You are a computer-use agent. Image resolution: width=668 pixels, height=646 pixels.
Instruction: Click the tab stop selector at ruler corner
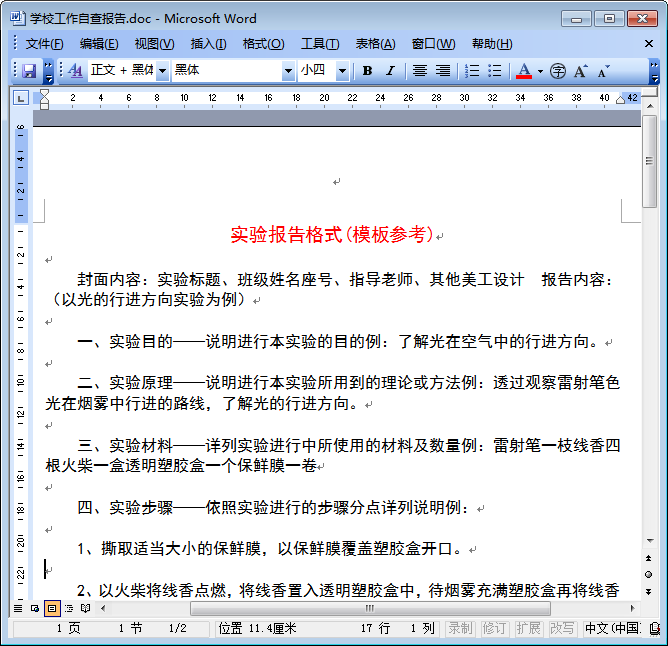pyautogui.click(x=20, y=98)
